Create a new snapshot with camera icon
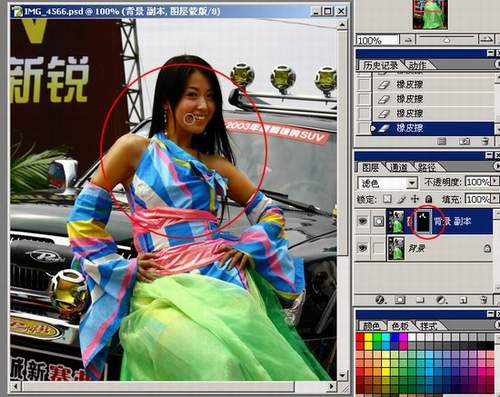The width and height of the screenshot is (500, 397). (464, 141)
